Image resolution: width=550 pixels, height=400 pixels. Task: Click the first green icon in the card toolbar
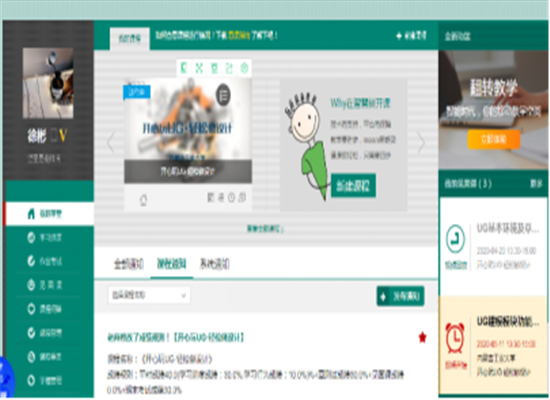[x=184, y=67]
